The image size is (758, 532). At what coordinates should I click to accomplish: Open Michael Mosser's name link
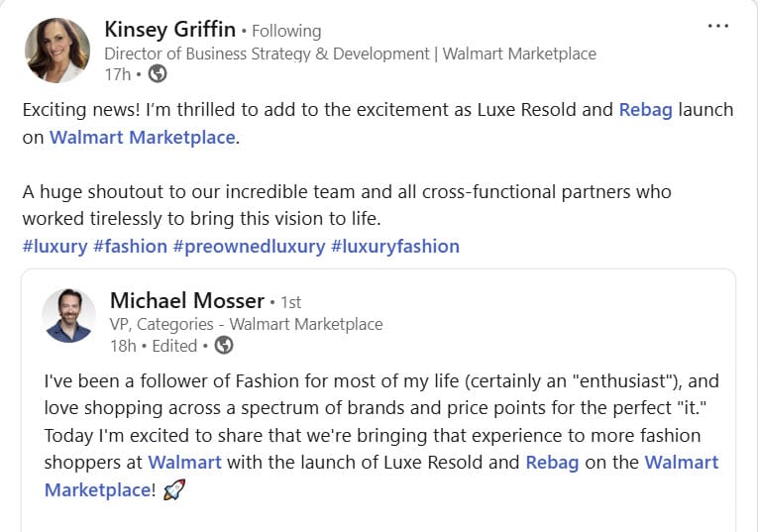pyautogui.click(x=186, y=300)
